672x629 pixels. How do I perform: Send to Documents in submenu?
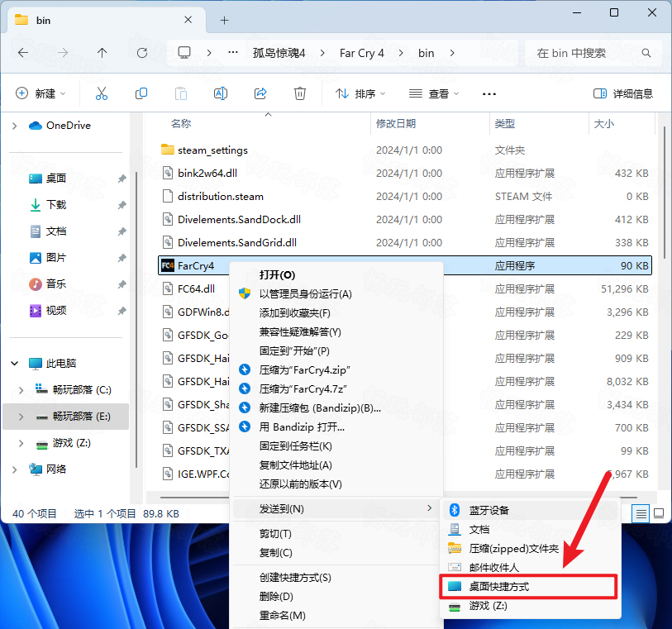pos(531,530)
